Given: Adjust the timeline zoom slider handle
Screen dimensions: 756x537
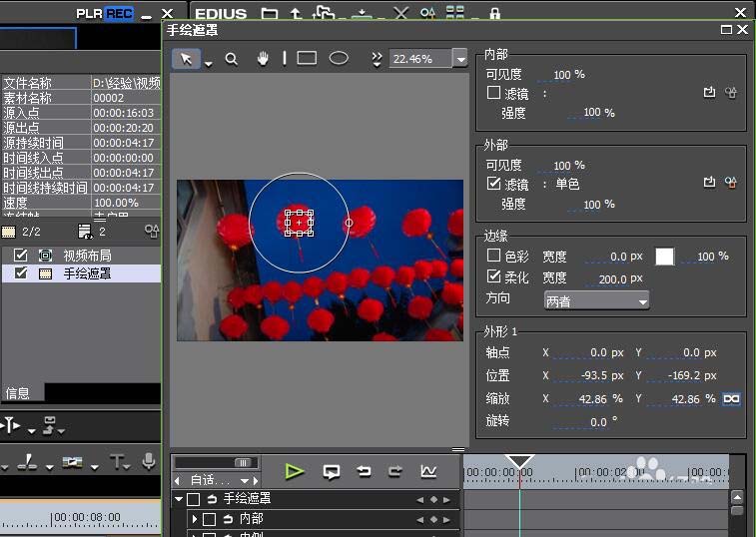Looking at the screenshot, I should coord(243,463).
